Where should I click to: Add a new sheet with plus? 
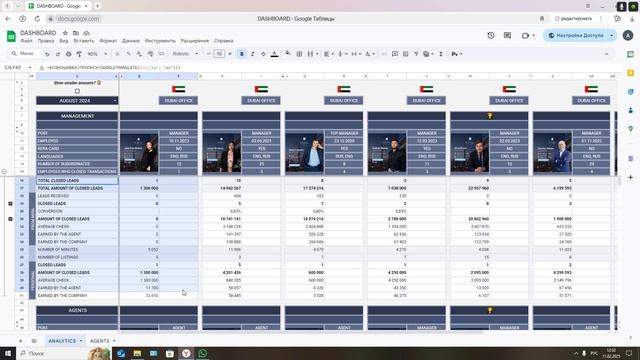tap(20, 341)
